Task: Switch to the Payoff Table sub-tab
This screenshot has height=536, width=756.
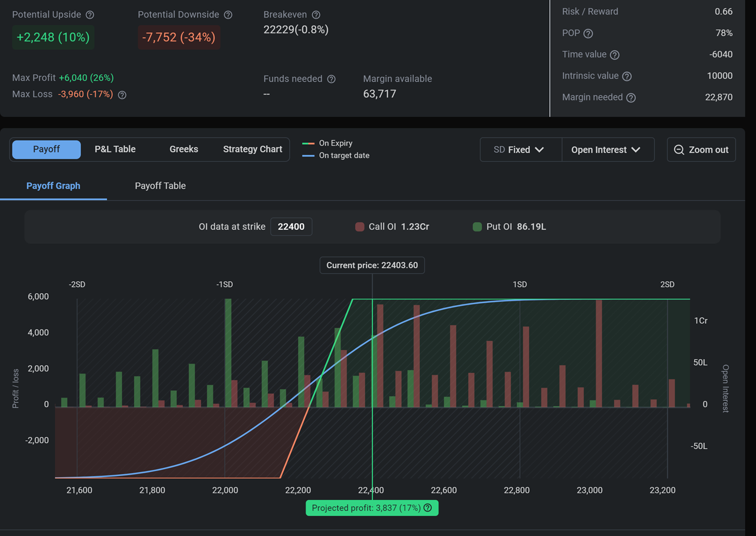Action: [x=160, y=186]
